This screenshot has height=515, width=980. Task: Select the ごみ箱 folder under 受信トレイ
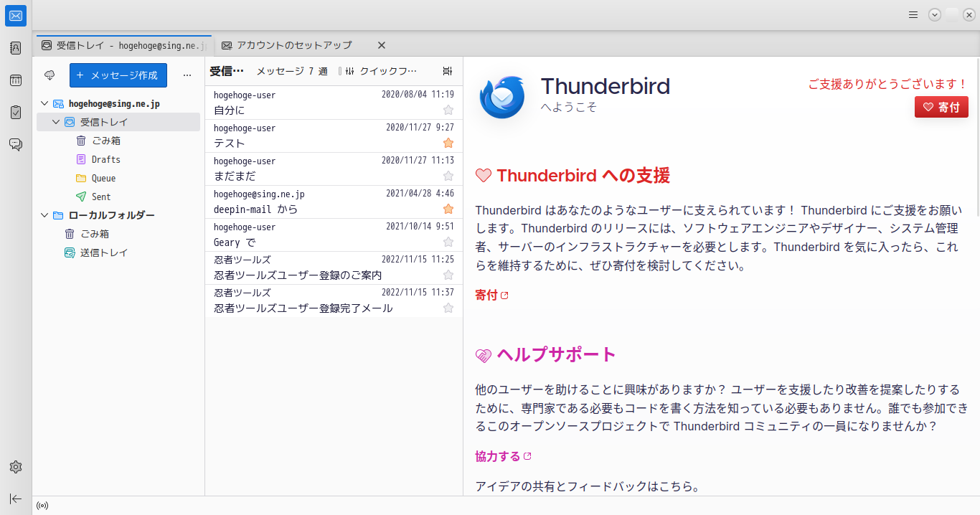(118, 141)
